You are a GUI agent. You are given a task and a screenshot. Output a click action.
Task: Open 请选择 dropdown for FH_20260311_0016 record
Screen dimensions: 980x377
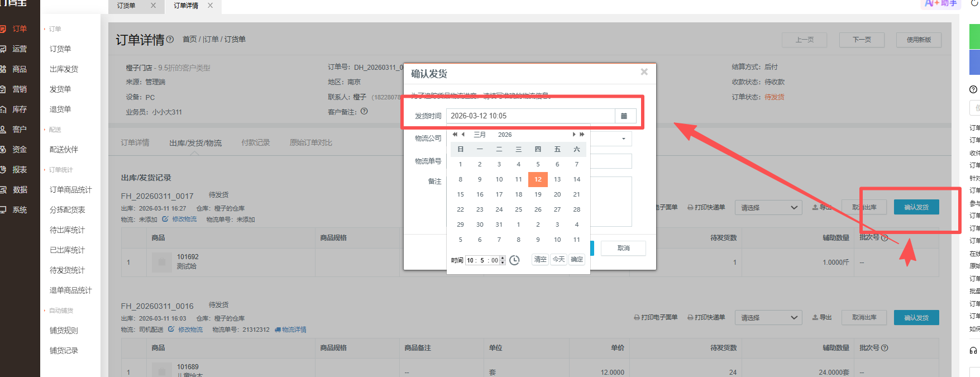768,317
